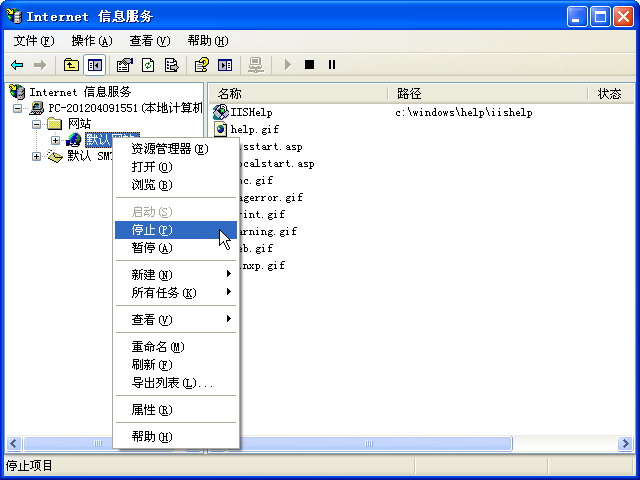
Task: Click the Stop item square button
Action: (309, 64)
